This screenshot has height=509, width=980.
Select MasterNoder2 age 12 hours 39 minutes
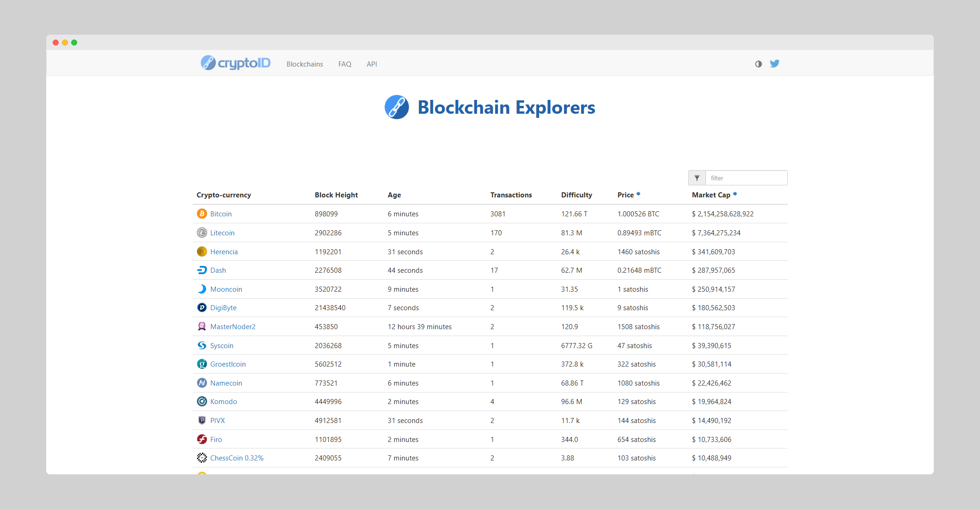[420, 327]
